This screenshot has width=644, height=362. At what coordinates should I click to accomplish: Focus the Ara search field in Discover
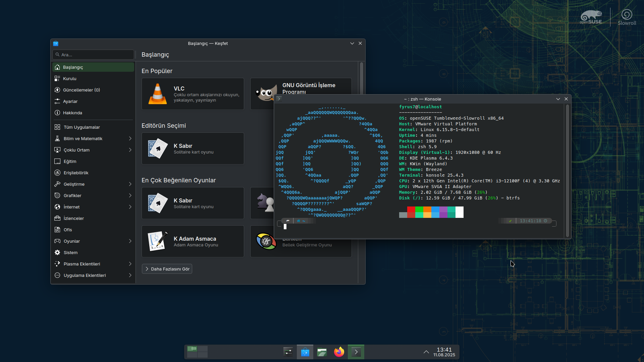[x=93, y=55]
